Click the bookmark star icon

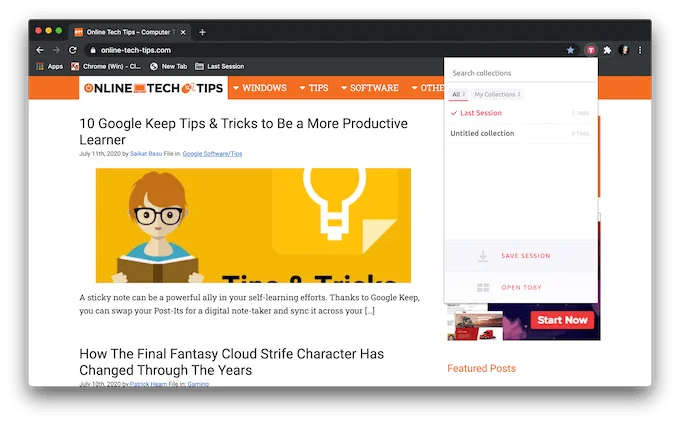tap(570, 50)
